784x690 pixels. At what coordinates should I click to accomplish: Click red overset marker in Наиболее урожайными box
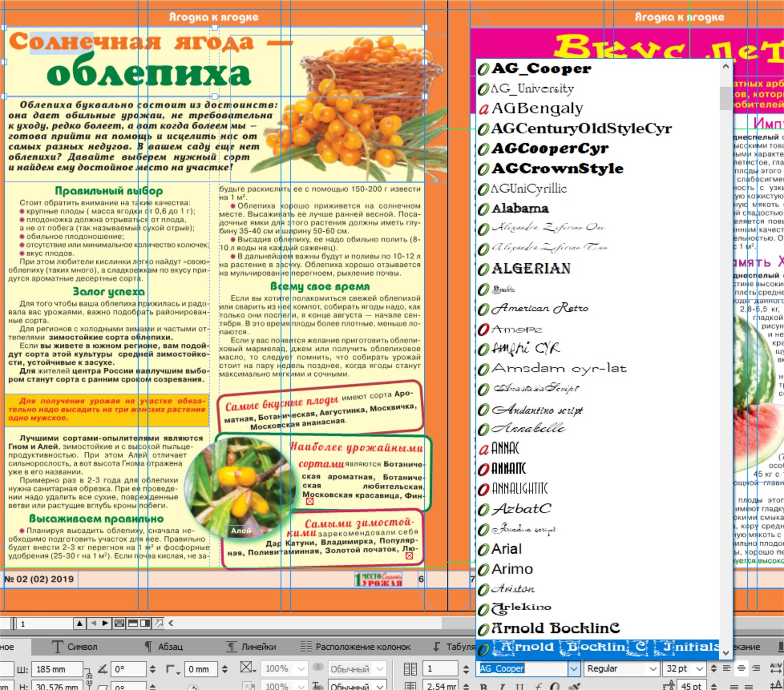pos(309,501)
